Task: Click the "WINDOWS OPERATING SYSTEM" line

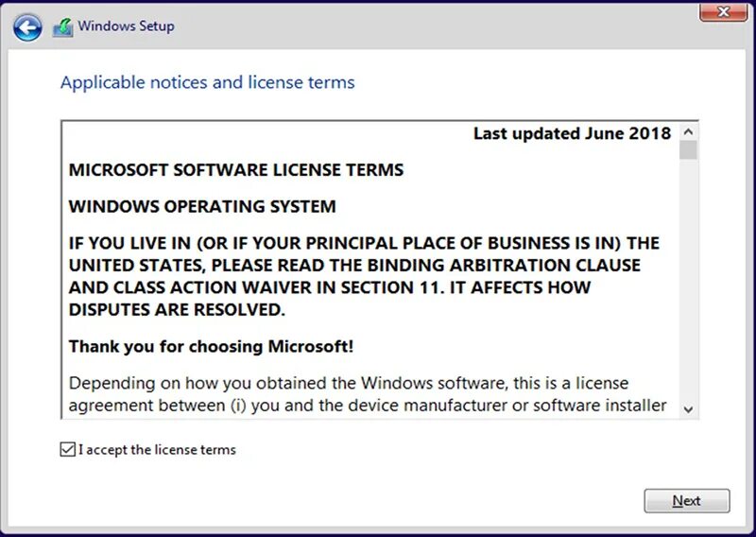Action: click(202, 206)
